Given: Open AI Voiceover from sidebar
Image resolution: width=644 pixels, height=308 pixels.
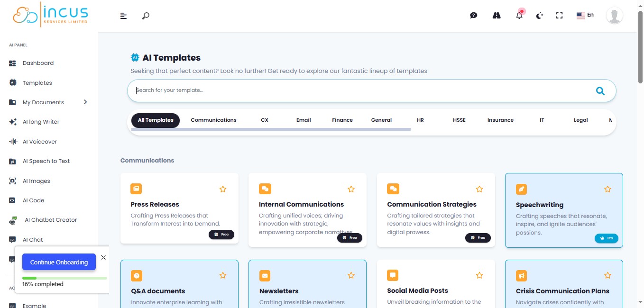Looking at the screenshot, I should [x=40, y=142].
